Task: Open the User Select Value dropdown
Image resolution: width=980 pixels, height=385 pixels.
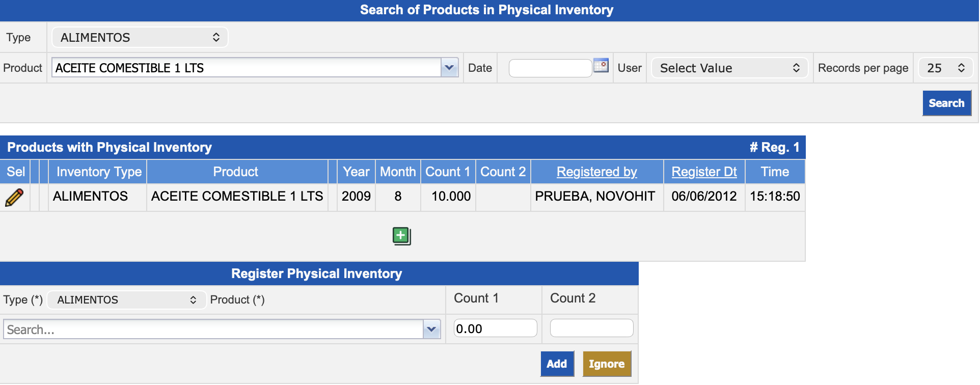Action: pyautogui.click(x=729, y=68)
